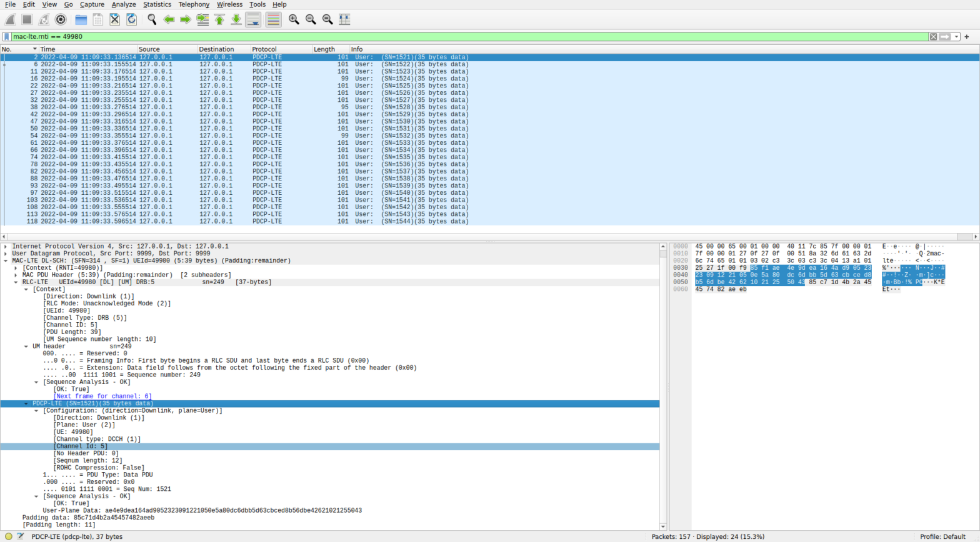Toggle auto-scroll during live capture
This screenshot has width=980, height=542.
point(253,20)
